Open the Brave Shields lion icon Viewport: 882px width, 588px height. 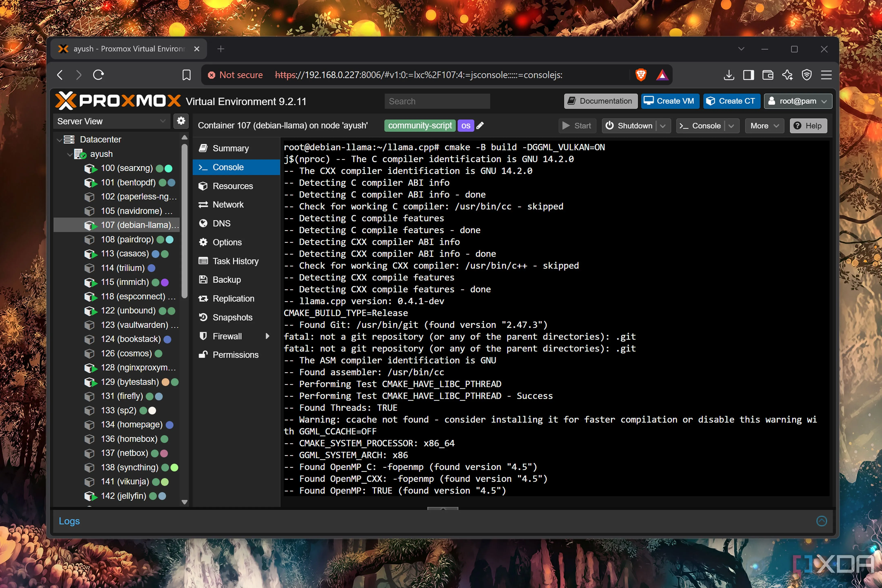641,75
